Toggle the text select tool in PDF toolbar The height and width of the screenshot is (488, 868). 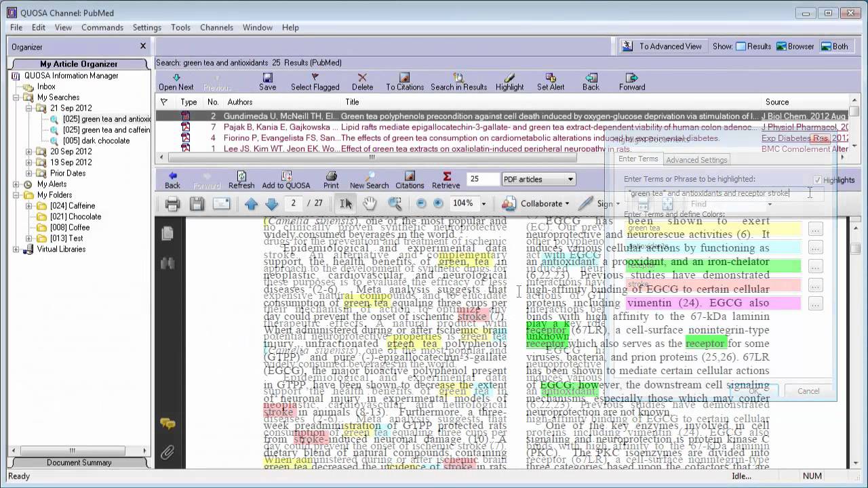[346, 203]
